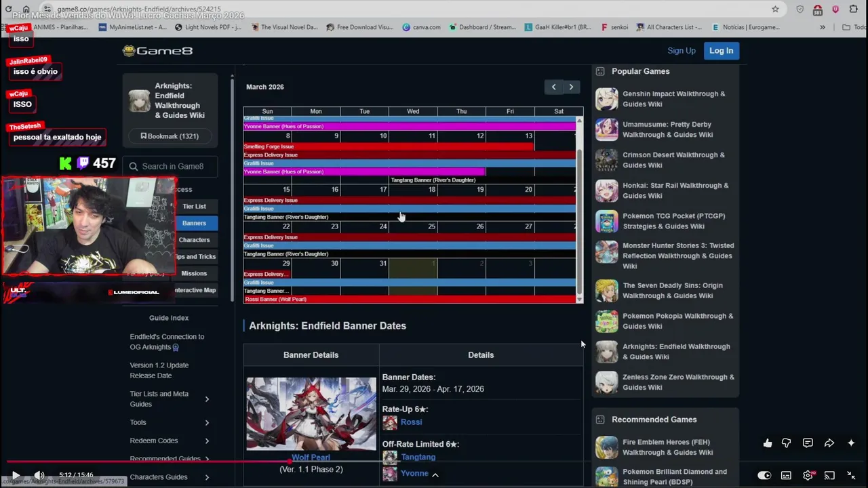868x488 pixels.
Task: Click the Fire Emblem Heroes icon
Action: pos(607,447)
